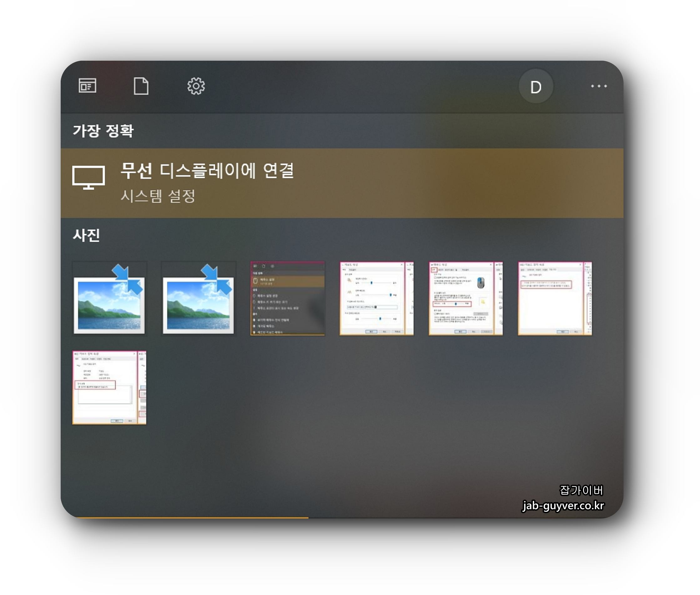
Task: Click the jab-guyver.co.kr watermark link
Action: click(x=563, y=505)
